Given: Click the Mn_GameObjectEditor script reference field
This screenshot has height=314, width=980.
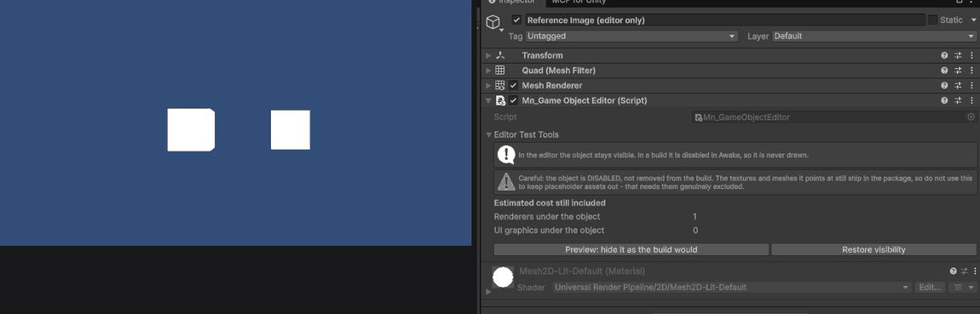Looking at the screenshot, I should click(x=834, y=117).
